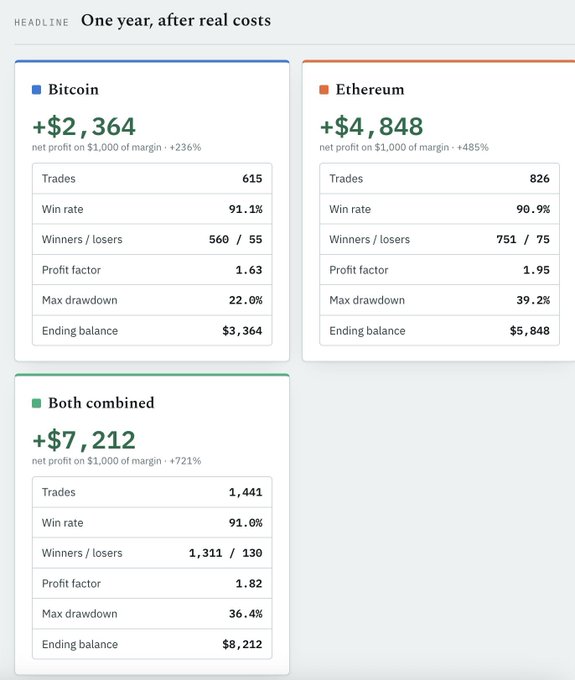Click the combined Win rate value 91.0%

(246, 523)
